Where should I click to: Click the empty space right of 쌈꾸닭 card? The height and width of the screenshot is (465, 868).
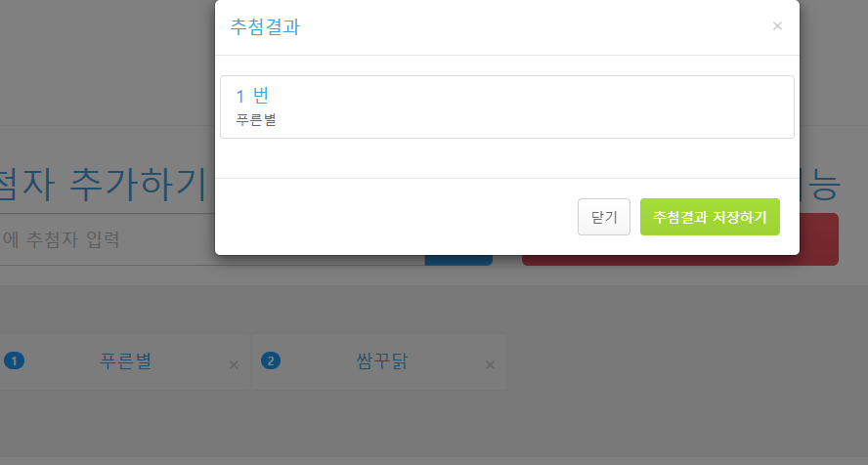(x=686, y=362)
